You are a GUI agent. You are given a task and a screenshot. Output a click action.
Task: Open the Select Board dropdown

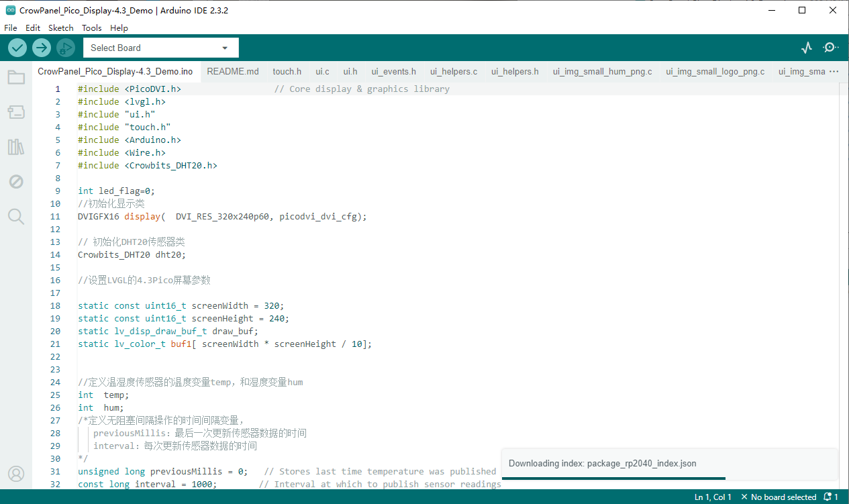click(160, 48)
